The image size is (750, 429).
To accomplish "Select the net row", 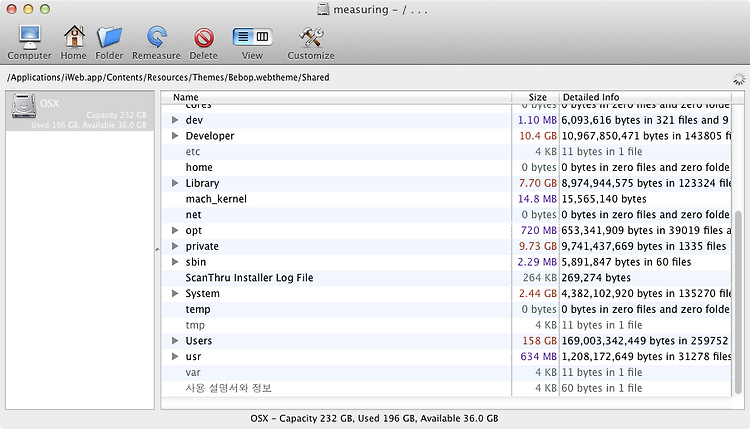I will pyautogui.click(x=446, y=215).
